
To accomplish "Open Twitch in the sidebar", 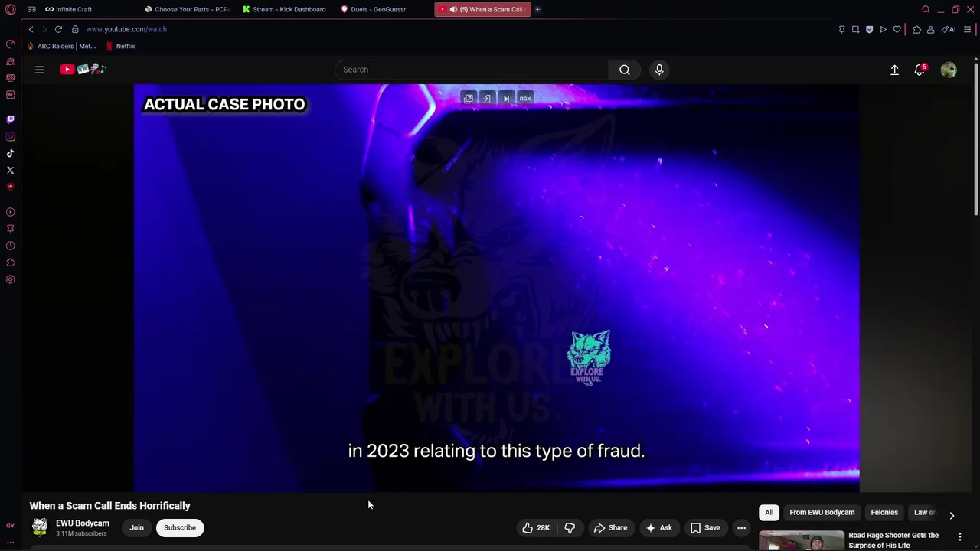I will [x=10, y=119].
